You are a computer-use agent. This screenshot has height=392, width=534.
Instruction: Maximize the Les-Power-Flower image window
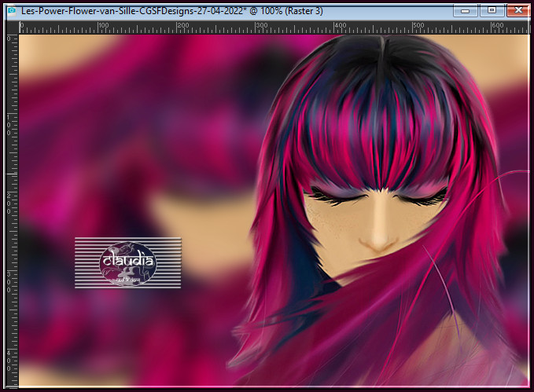pos(492,11)
